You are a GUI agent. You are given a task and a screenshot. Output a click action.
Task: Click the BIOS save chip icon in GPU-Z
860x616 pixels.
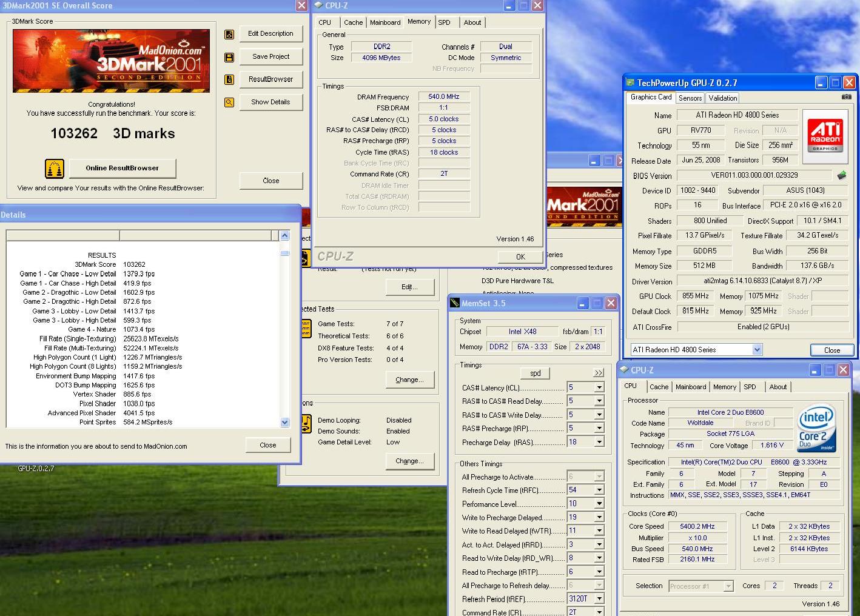tap(842, 175)
